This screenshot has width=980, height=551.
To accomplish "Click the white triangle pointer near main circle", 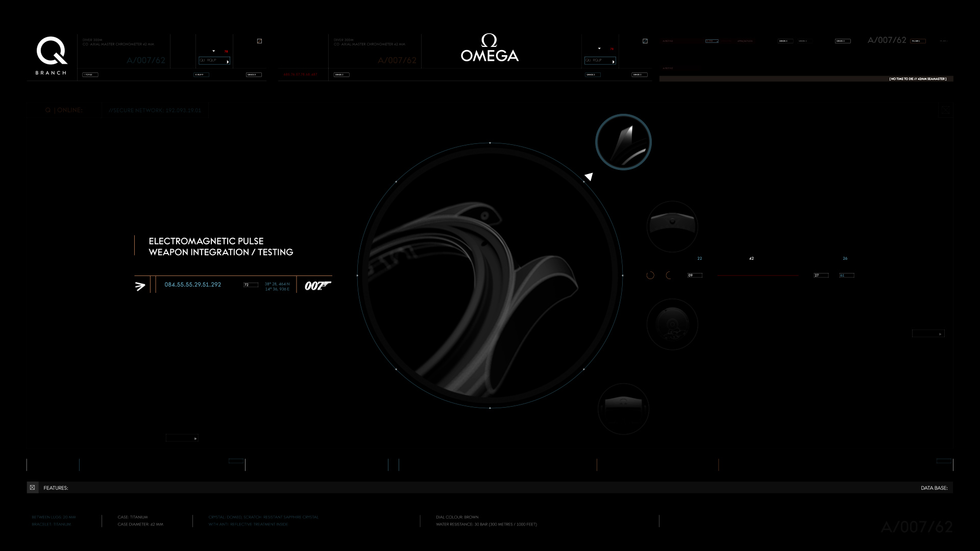I will tap(589, 177).
